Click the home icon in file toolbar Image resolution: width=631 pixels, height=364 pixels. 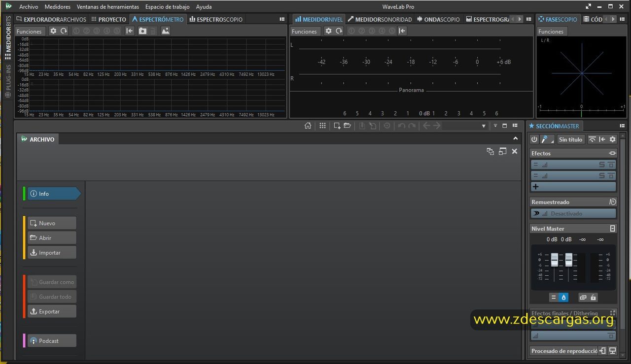point(308,126)
